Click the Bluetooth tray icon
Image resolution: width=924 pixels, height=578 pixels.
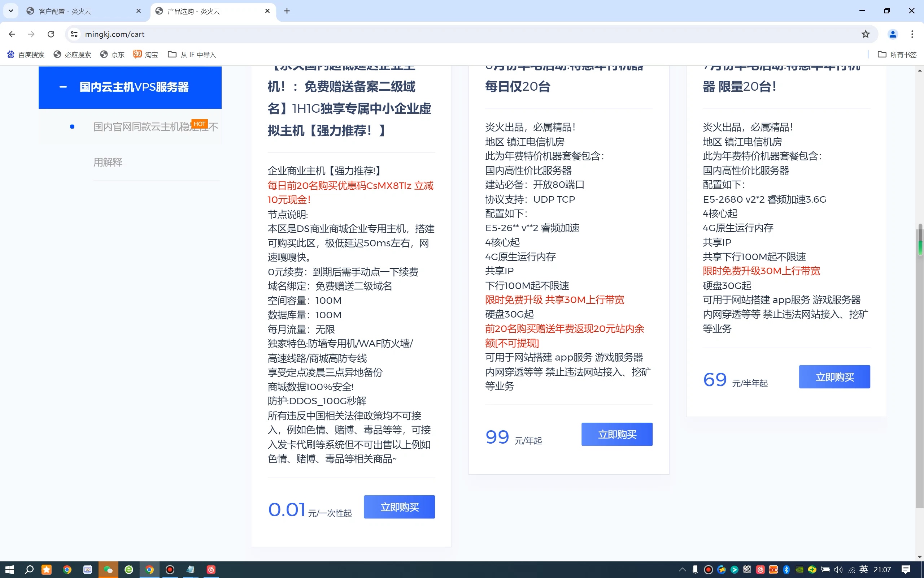click(786, 570)
